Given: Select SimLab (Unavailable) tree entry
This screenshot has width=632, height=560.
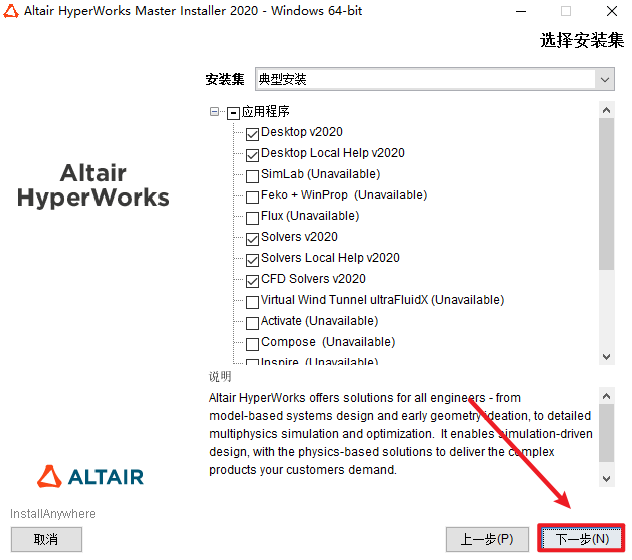Looking at the screenshot, I should (x=320, y=174).
